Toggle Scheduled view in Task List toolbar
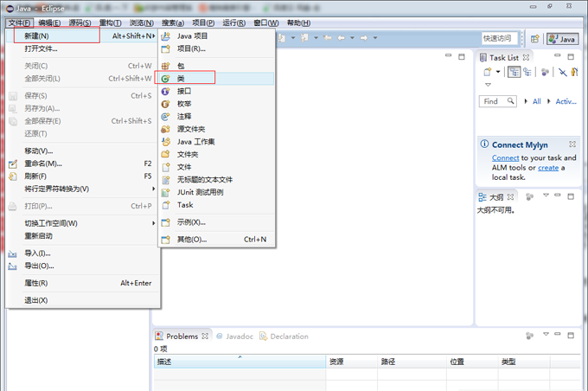The height and width of the screenshot is (391, 588). 527,73
